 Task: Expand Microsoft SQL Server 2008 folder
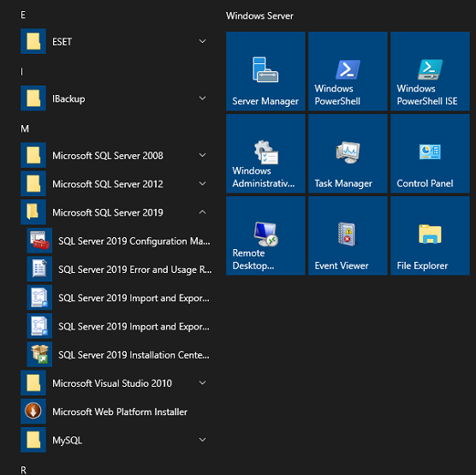pyautogui.click(x=116, y=156)
